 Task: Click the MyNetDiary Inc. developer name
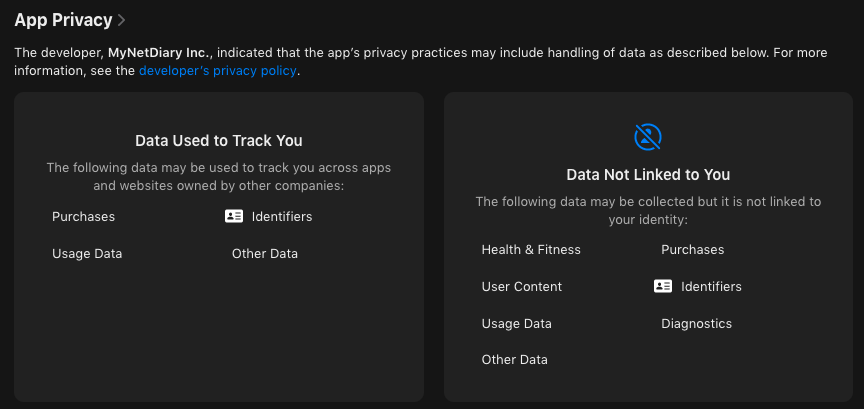159,53
